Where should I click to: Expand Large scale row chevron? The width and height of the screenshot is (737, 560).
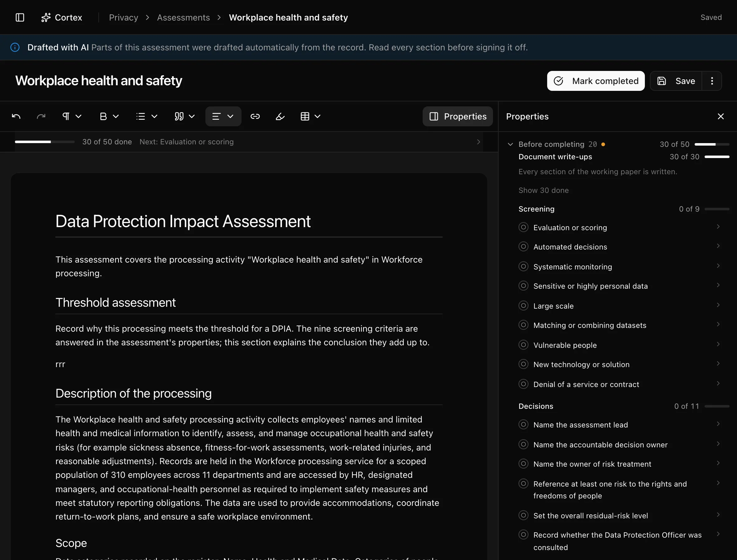tap(718, 305)
